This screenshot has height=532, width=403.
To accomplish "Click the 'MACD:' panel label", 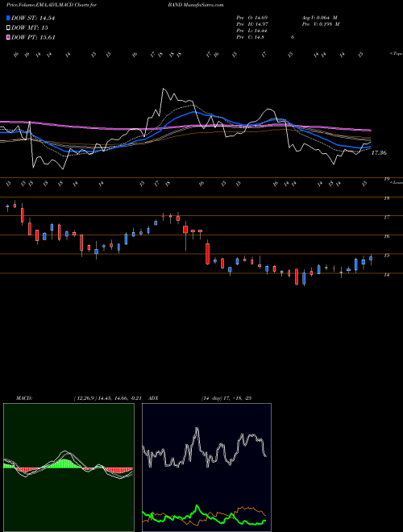I will [x=23, y=398].
